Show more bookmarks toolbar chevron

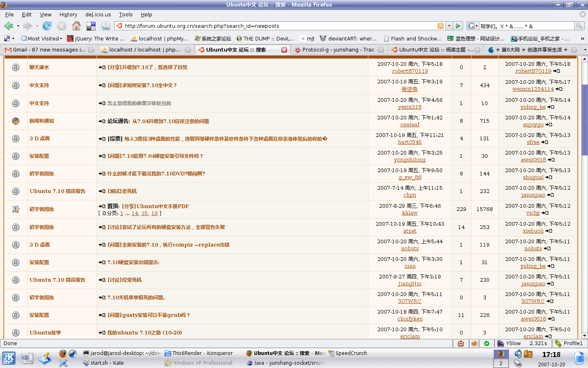582,38
